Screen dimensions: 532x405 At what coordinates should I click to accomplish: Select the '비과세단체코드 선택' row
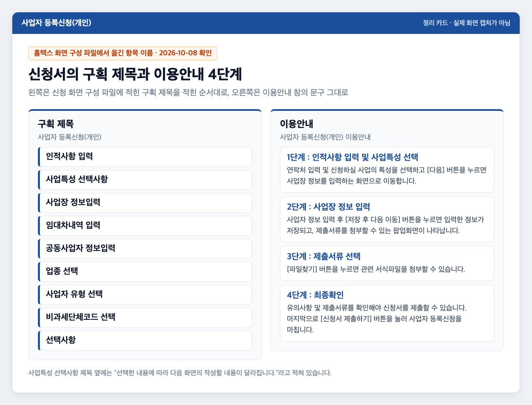click(x=145, y=317)
